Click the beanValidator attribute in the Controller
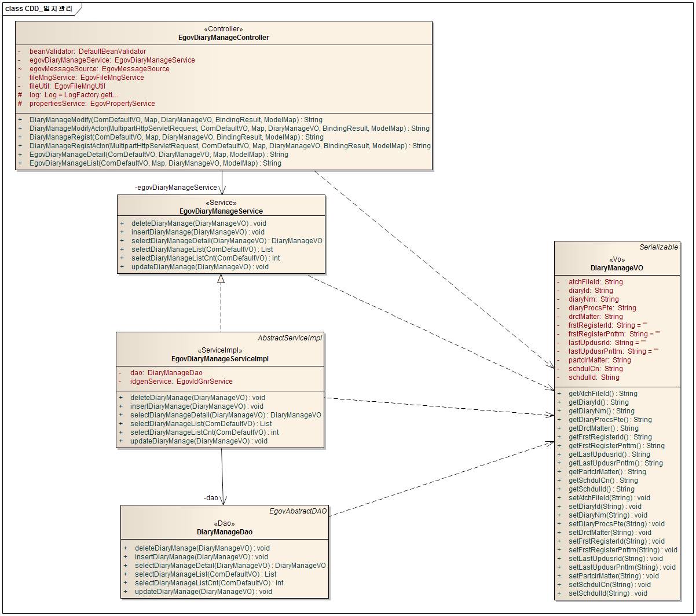 87,52
